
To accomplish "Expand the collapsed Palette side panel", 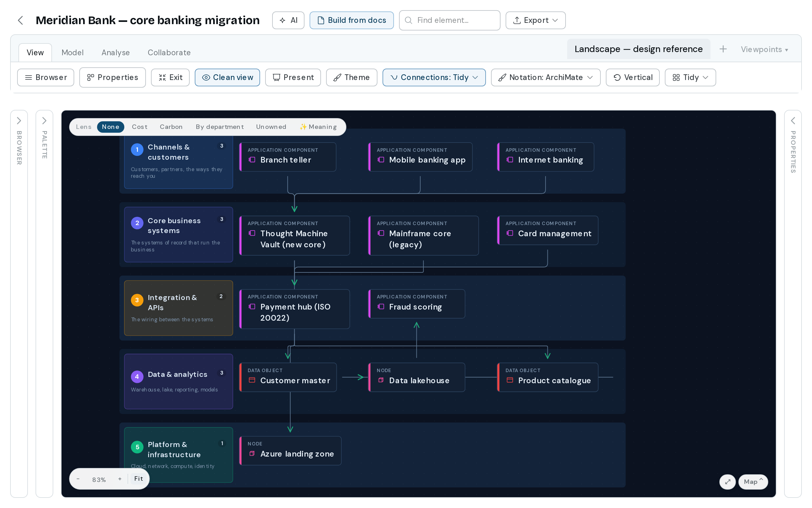I will click(x=44, y=121).
